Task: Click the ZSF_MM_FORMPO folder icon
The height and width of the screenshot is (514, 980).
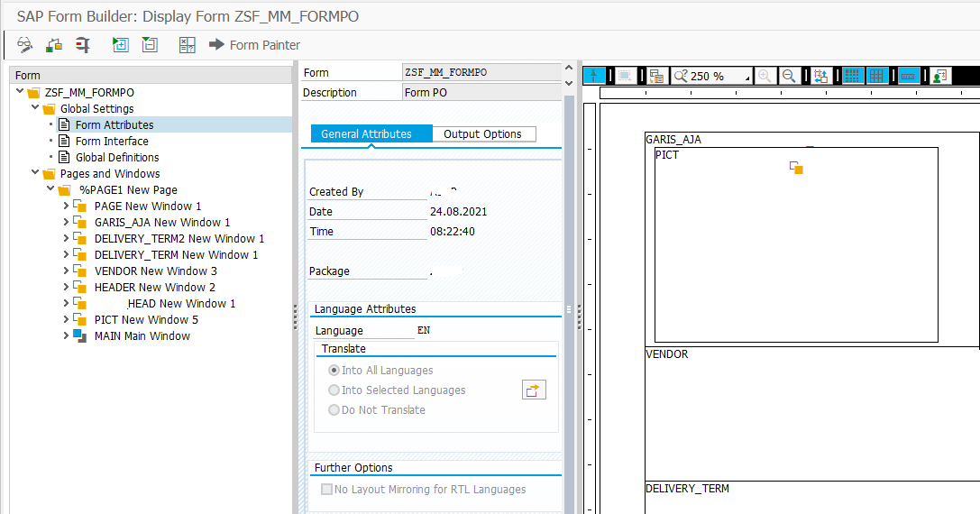Action: point(33,93)
